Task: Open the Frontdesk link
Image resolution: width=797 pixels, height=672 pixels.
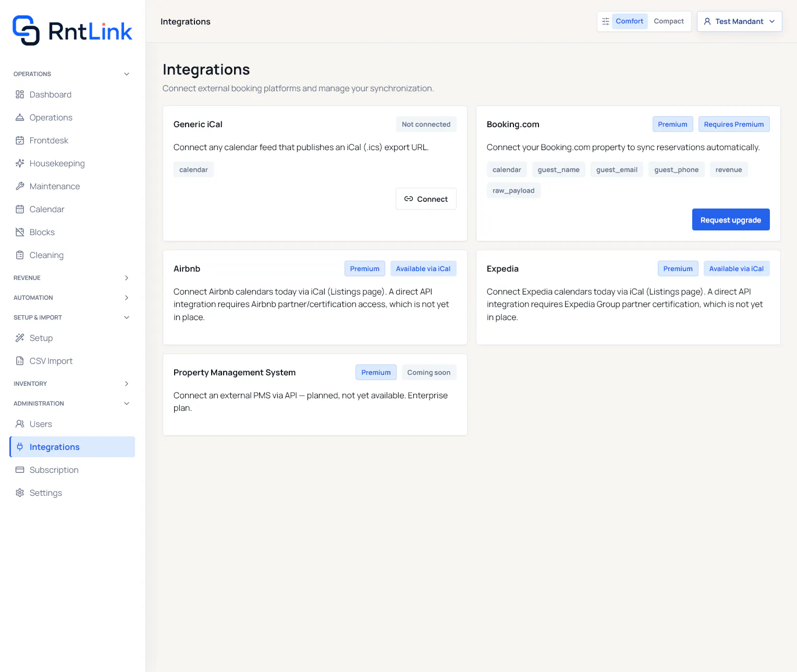Action: (x=72, y=140)
